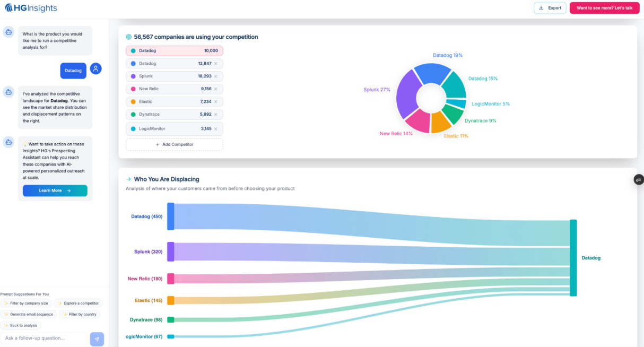Image resolution: width=644 pixels, height=347 pixels.
Task: Choose Back to analysis suggestion
Action: click(21, 325)
